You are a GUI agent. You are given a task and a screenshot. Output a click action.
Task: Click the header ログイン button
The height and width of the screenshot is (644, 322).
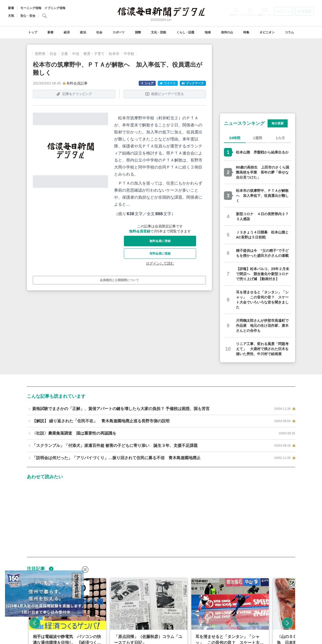(283, 11)
